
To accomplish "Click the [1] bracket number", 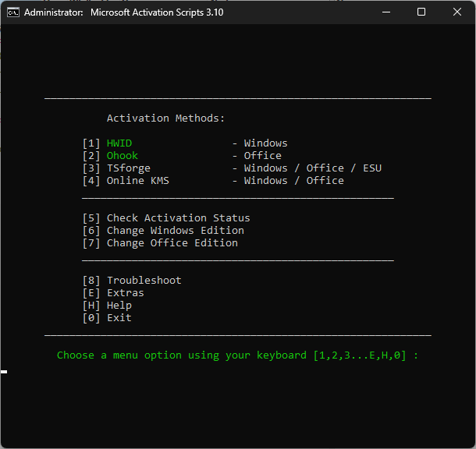I will [91, 143].
